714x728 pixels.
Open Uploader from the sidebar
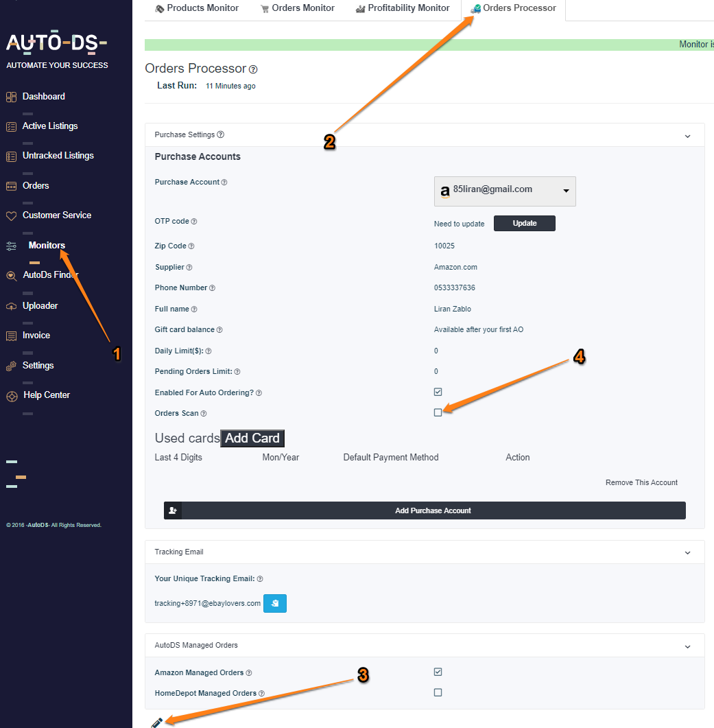click(x=40, y=306)
